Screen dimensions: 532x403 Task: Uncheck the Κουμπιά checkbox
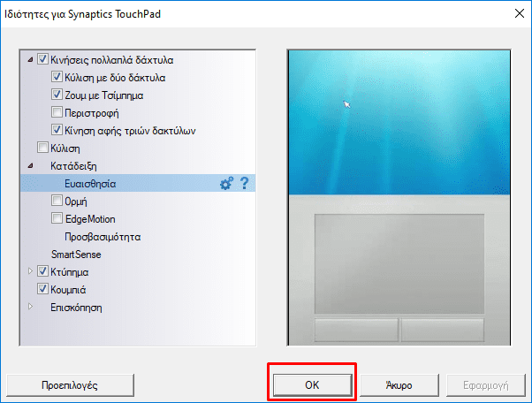point(42,289)
